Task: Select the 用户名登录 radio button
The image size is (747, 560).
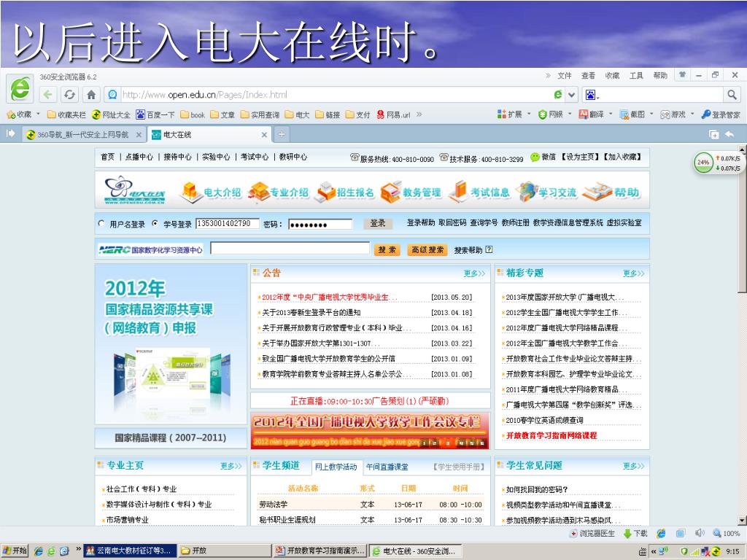Action: 101,223
